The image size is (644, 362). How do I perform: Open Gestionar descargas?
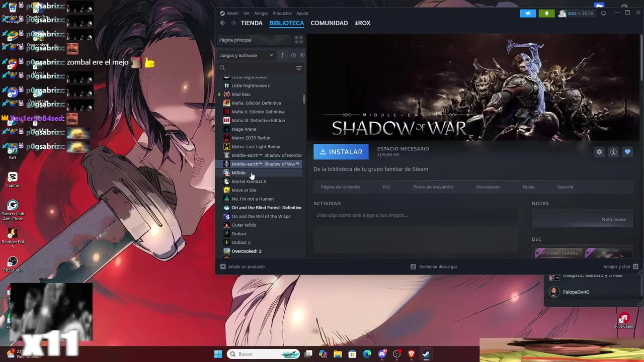point(434,266)
